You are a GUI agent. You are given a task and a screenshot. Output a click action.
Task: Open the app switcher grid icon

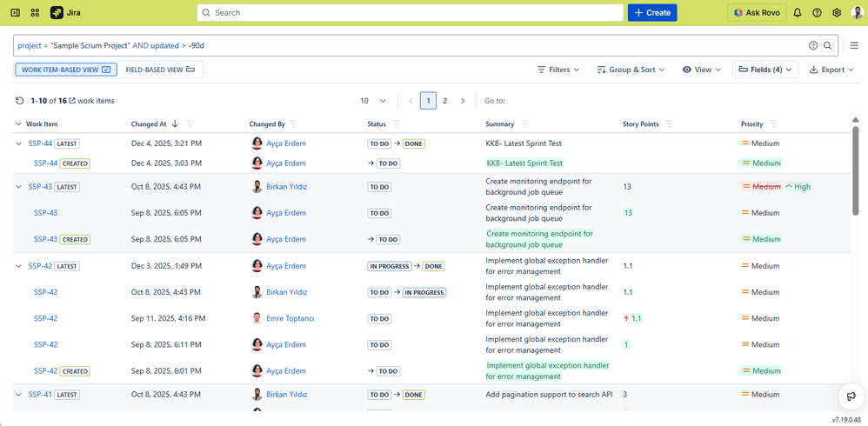click(35, 13)
